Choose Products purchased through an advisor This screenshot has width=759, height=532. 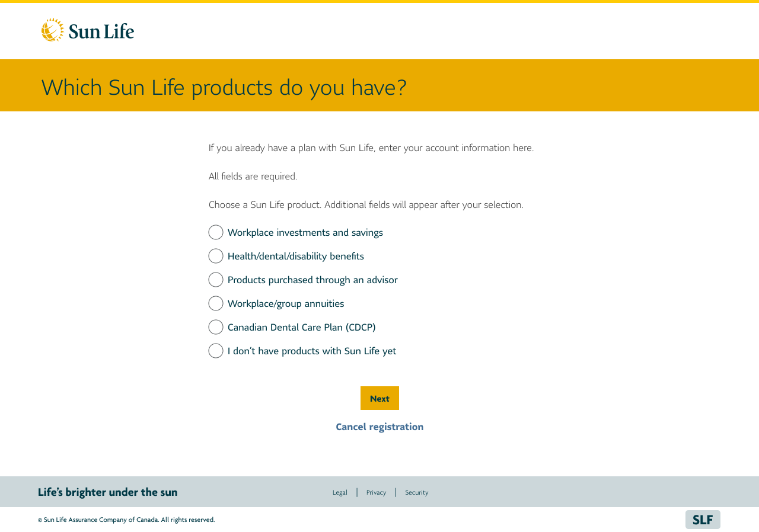point(216,280)
